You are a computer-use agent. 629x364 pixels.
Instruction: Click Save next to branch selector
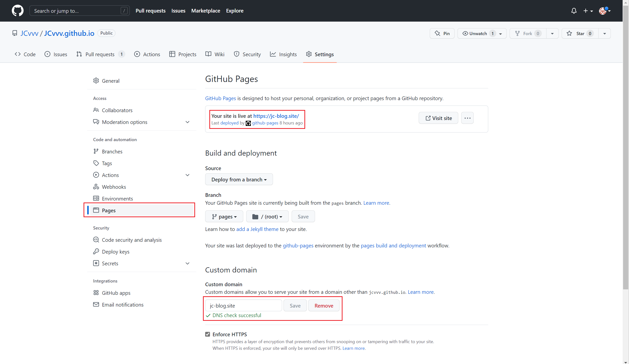coord(303,216)
